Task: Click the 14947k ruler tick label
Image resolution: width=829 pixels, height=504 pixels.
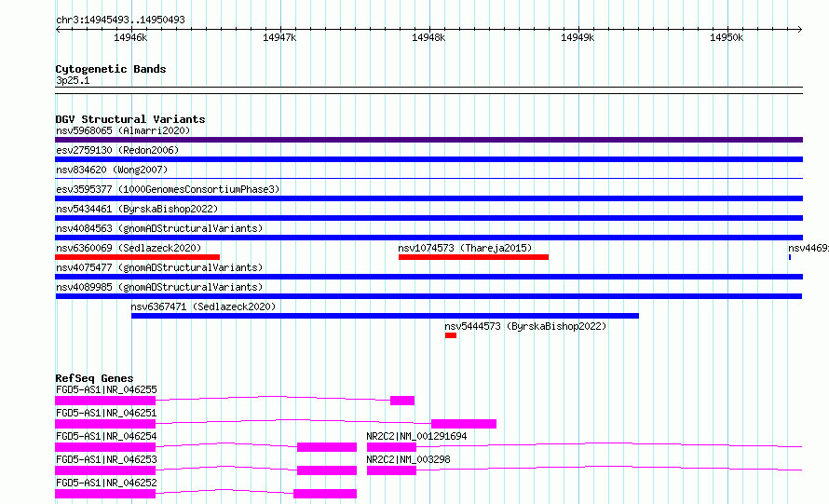Action: (279, 37)
